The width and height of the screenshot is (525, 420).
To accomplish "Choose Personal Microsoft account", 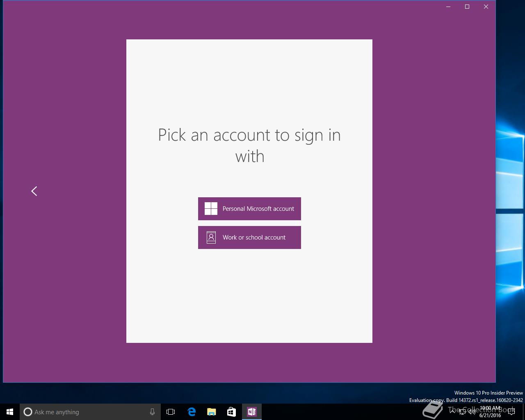I will 249,209.
